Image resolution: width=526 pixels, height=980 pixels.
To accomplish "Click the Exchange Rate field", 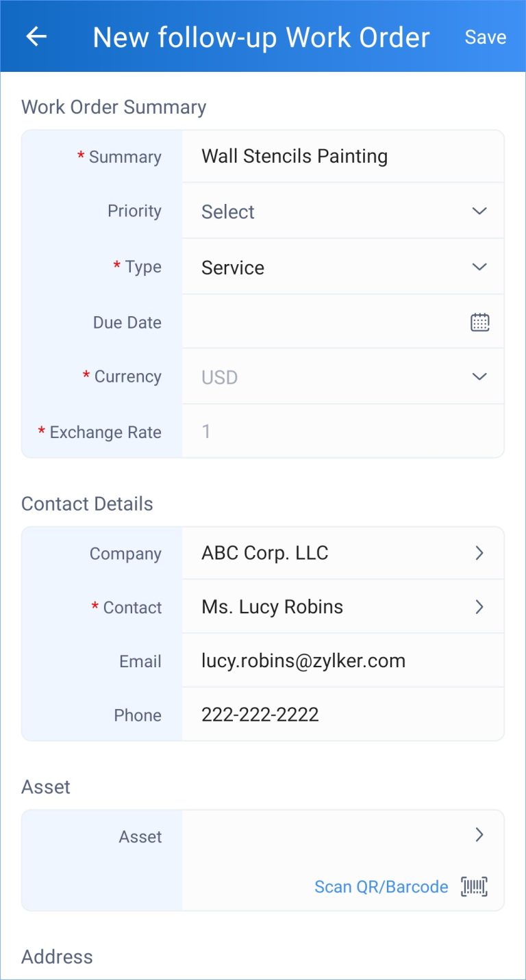I will pyautogui.click(x=329, y=432).
